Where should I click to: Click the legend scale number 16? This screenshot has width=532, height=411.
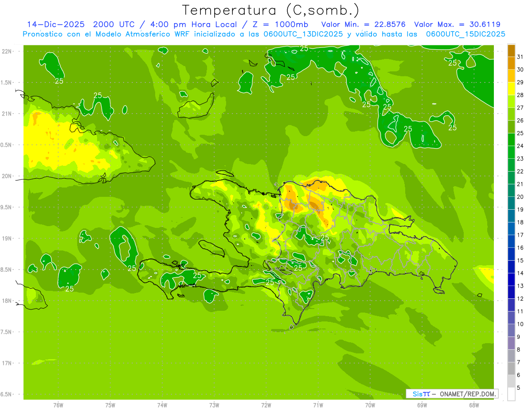tap(520, 248)
